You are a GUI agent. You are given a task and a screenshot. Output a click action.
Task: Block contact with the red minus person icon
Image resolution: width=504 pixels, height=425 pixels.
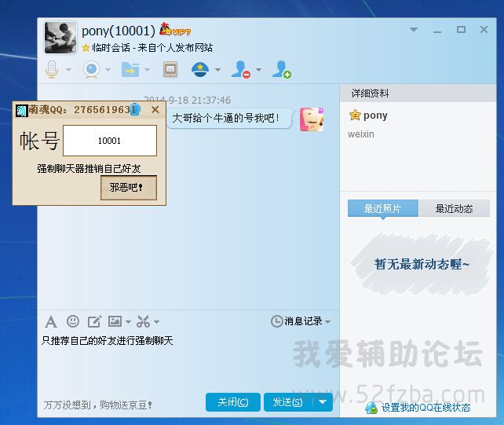coord(241,69)
